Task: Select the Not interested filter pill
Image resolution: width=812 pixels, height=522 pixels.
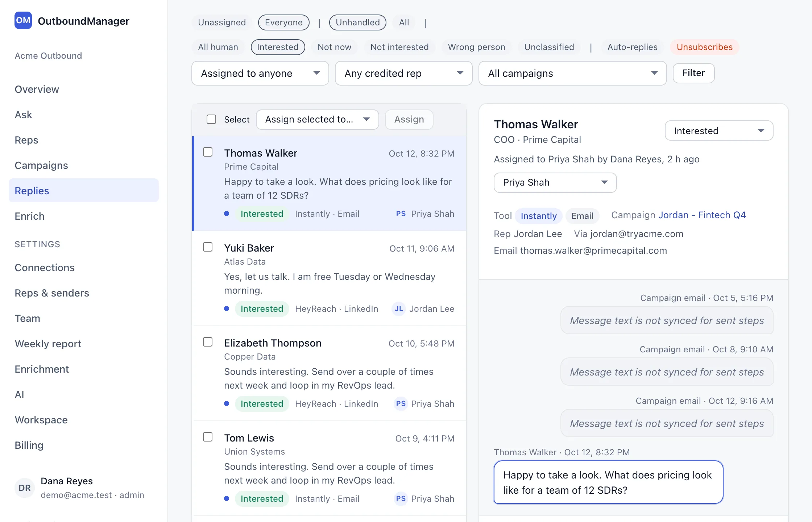Action: click(x=399, y=47)
